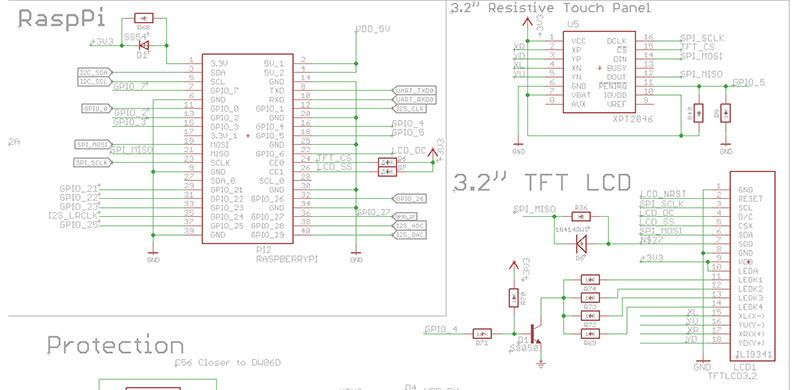
Task: Click resistor R71 on GPIO_4 line
Action: tap(482, 334)
